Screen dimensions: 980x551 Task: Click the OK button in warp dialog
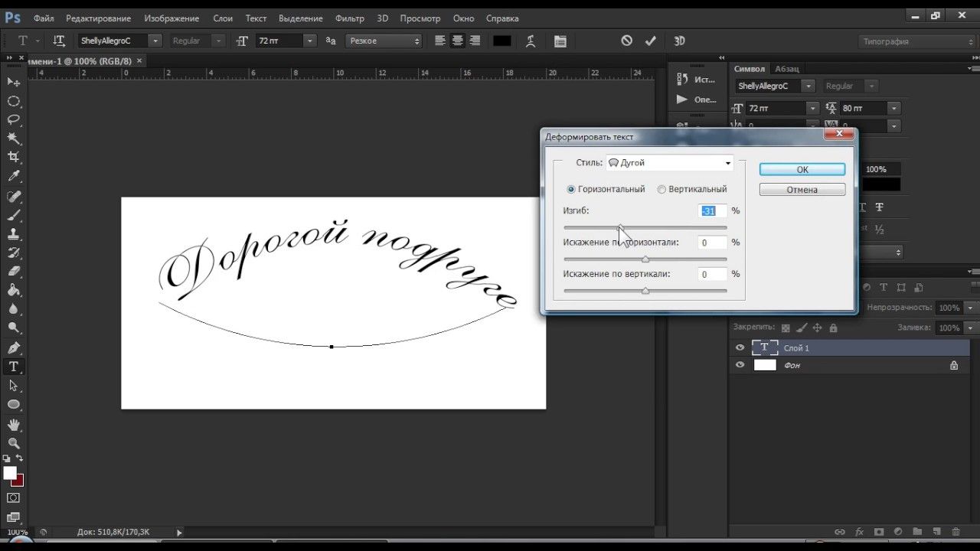pyautogui.click(x=802, y=170)
